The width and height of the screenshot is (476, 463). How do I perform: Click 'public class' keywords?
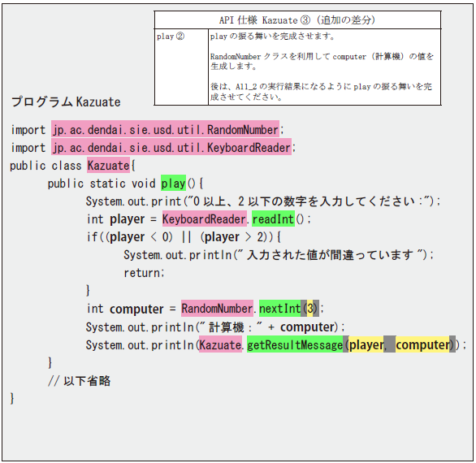45,166
